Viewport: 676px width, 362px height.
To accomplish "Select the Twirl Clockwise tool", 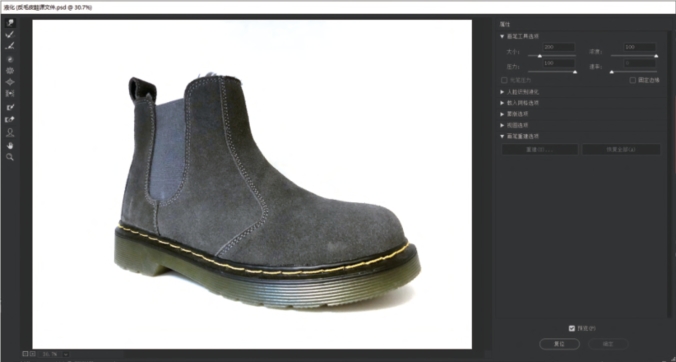I will (10, 59).
